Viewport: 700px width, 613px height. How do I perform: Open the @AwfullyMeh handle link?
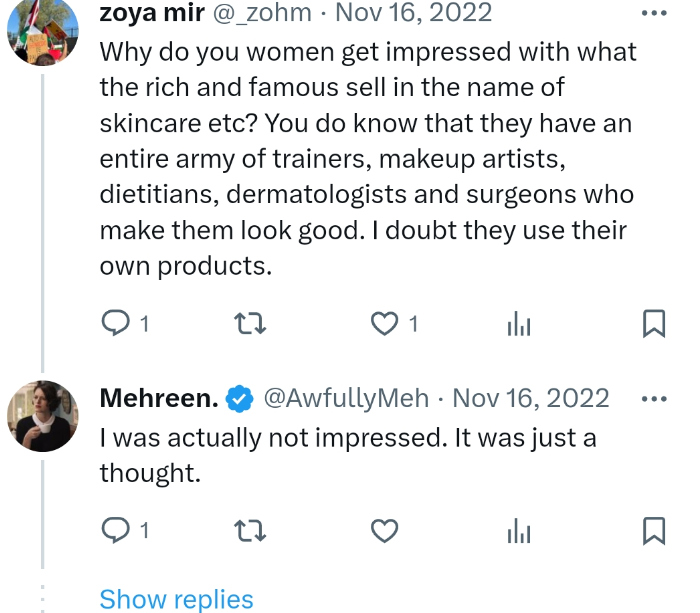point(345,398)
